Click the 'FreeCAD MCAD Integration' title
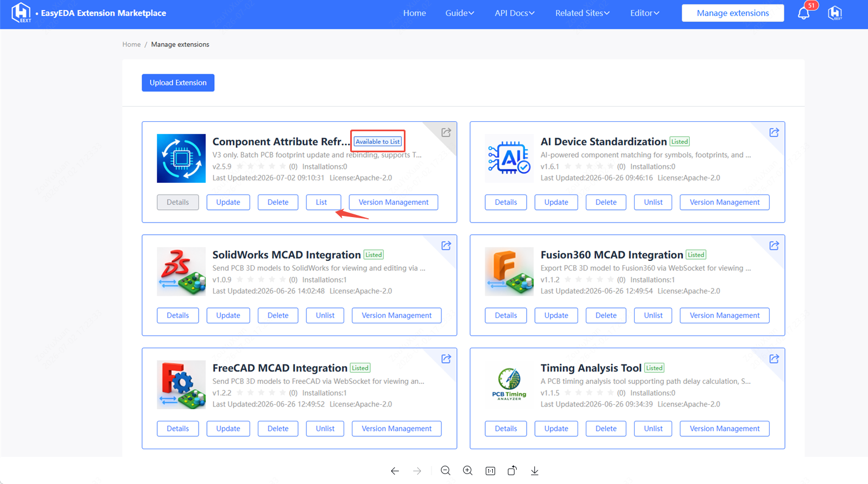The height and width of the screenshot is (484, 868). [x=280, y=368]
